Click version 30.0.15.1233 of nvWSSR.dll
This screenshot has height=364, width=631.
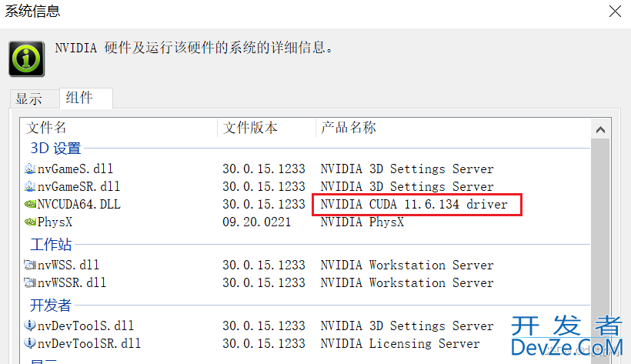click(x=264, y=282)
